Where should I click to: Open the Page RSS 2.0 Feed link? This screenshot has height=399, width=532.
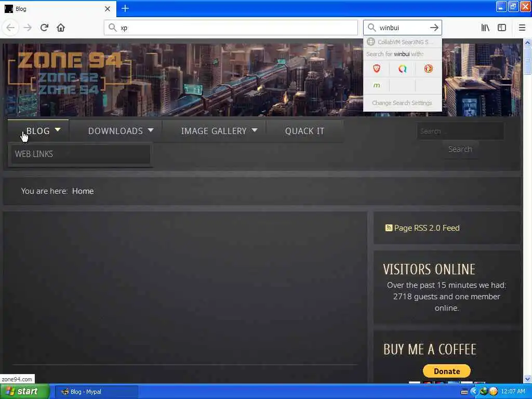click(x=427, y=228)
